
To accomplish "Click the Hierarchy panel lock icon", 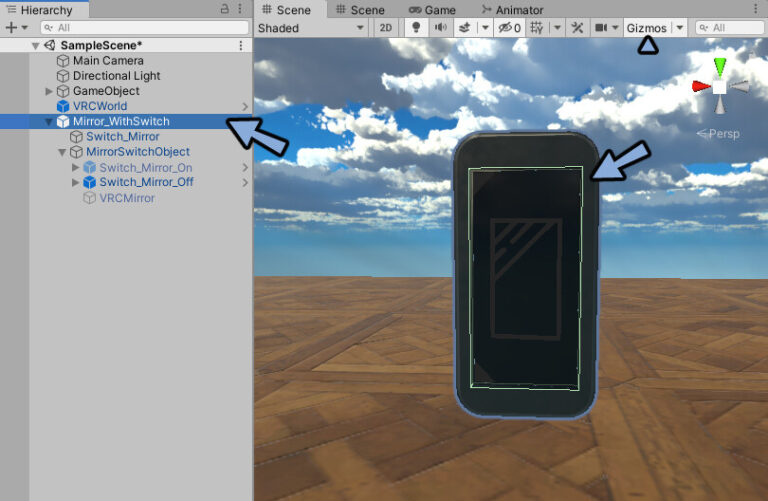I will point(224,10).
